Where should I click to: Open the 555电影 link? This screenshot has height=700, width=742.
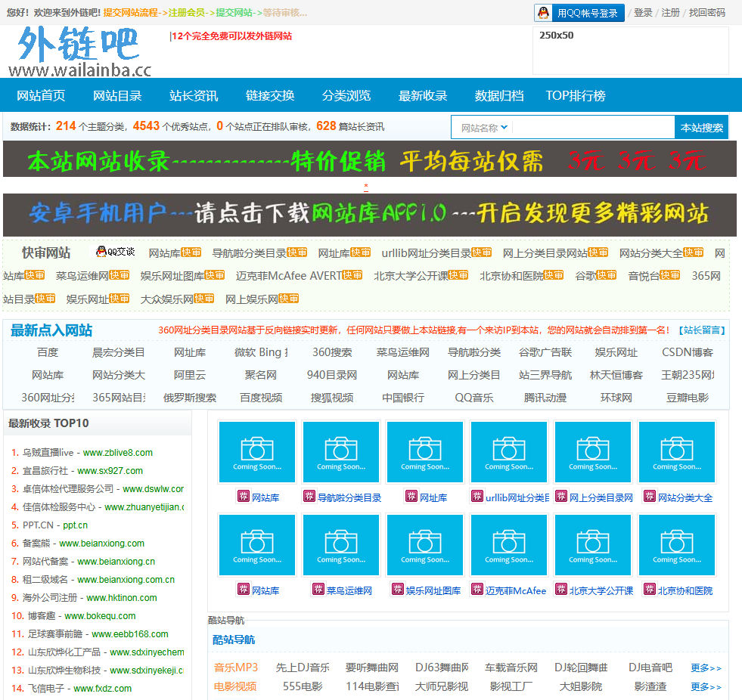[x=303, y=686]
